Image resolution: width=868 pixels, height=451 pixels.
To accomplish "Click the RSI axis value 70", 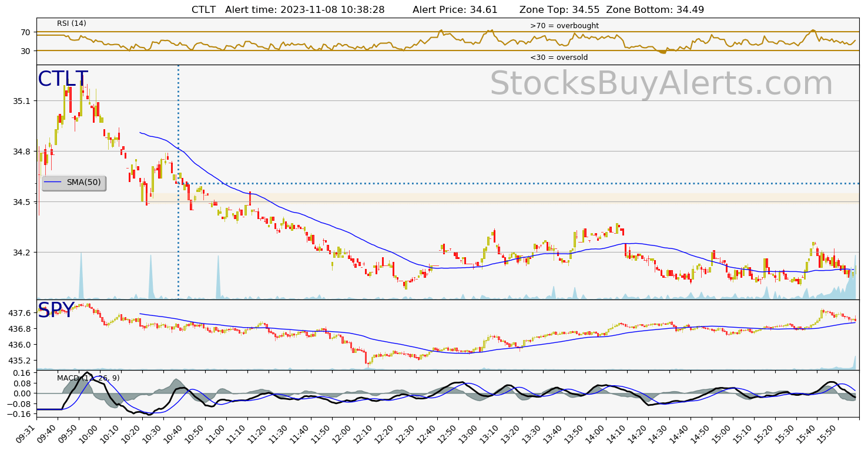I will (x=25, y=32).
